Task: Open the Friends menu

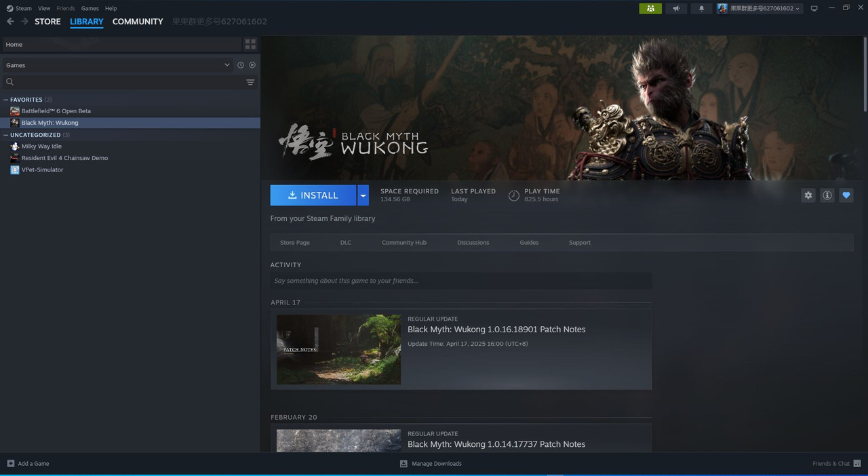Action: pyautogui.click(x=66, y=8)
